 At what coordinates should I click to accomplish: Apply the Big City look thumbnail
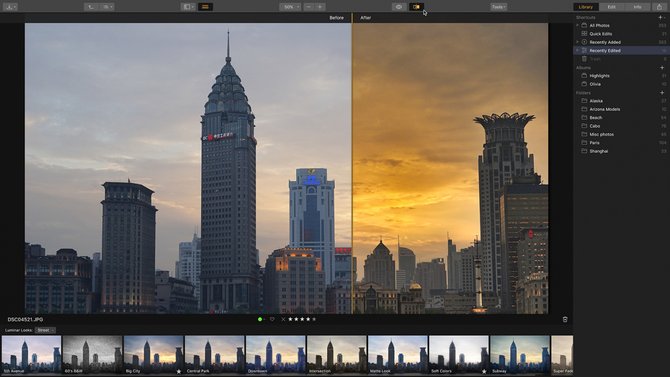pyautogui.click(x=153, y=354)
